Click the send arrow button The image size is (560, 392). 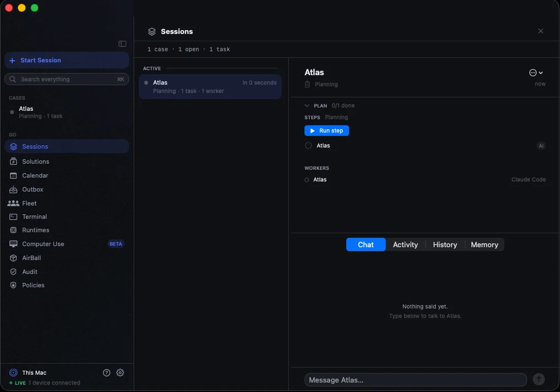coord(539,379)
